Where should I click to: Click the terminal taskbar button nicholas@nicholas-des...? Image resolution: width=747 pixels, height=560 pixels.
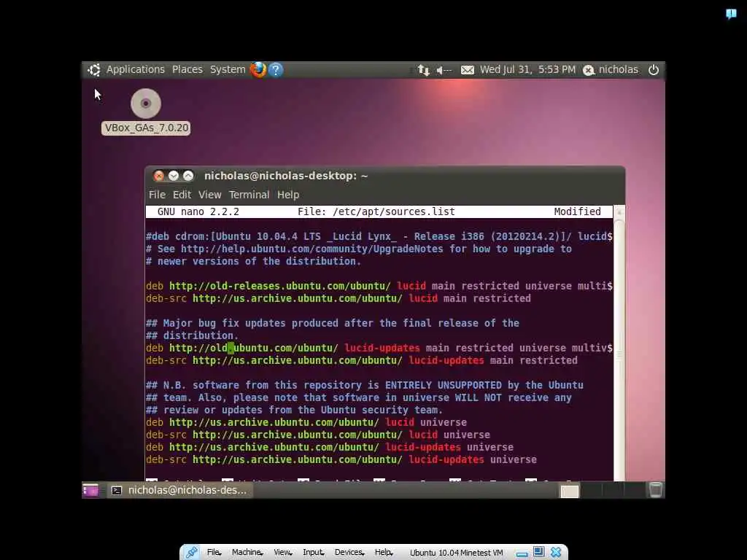tap(179, 490)
